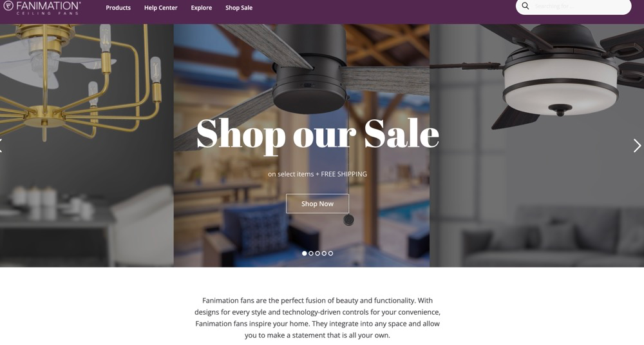Screen dimensions: 644x345
Task: Go to Shop Sale page
Action: click(239, 8)
